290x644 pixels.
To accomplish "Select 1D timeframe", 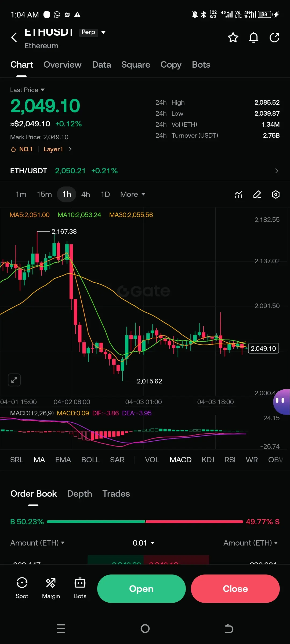I will coord(105,194).
